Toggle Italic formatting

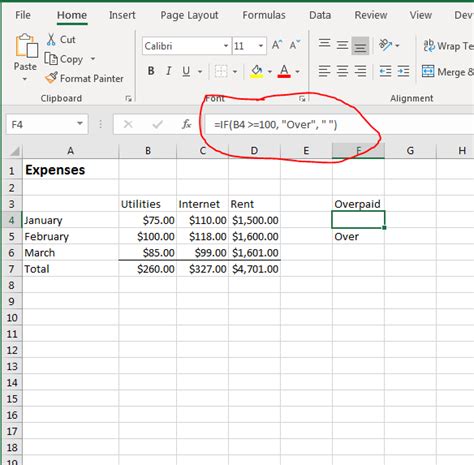(169, 71)
